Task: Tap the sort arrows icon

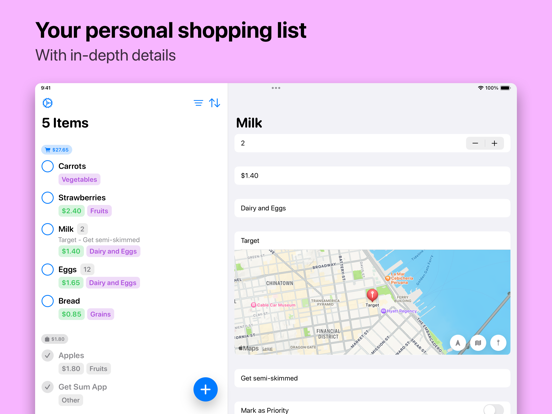Action: point(214,103)
